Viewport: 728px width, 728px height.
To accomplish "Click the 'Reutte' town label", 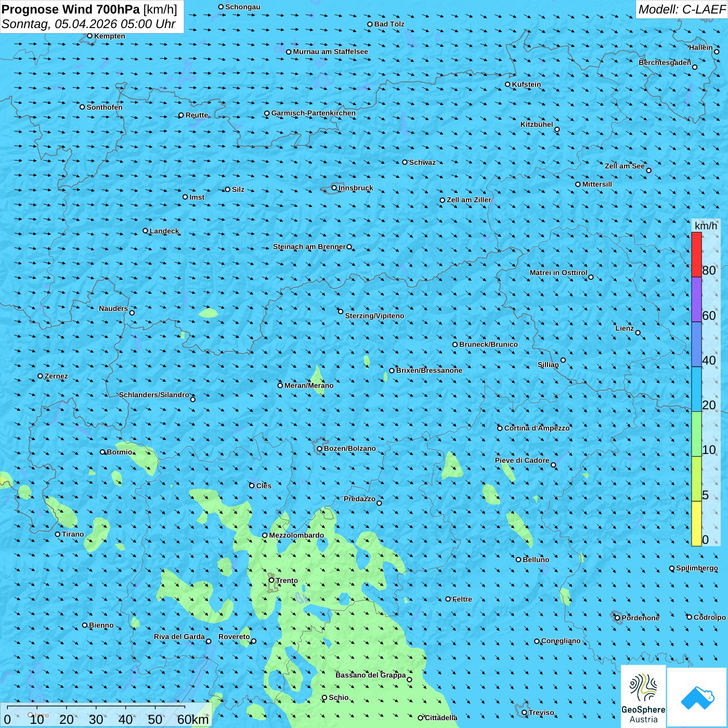I will pyautogui.click(x=197, y=115).
